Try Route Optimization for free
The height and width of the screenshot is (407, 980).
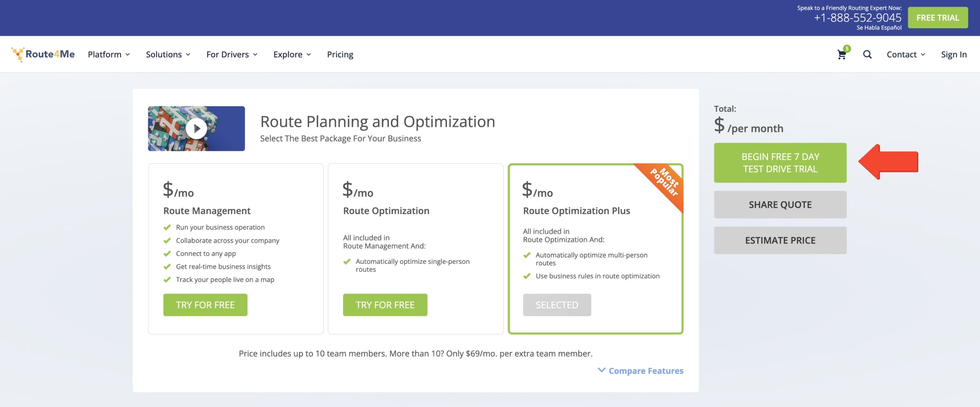[385, 305]
